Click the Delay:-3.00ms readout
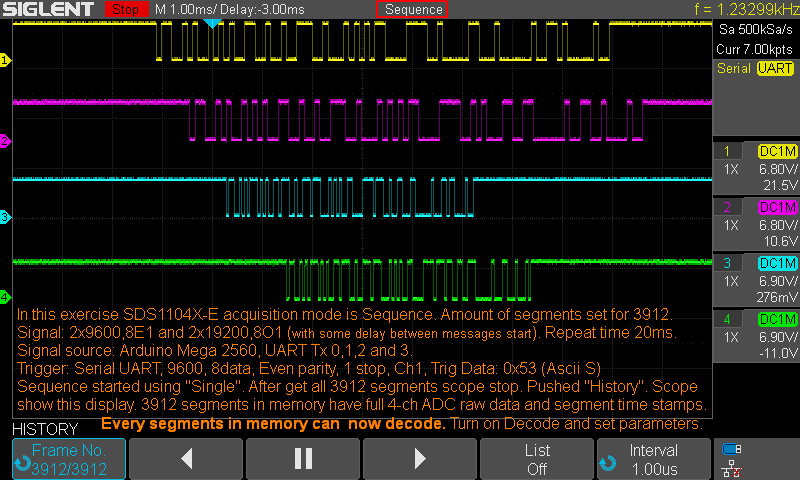This screenshot has width=800, height=480. coord(262,9)
